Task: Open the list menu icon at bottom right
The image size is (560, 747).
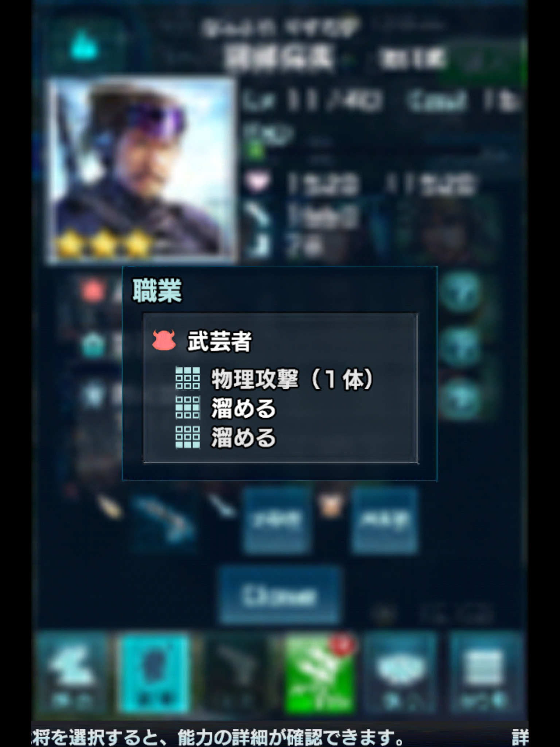Action: (484, 674)
